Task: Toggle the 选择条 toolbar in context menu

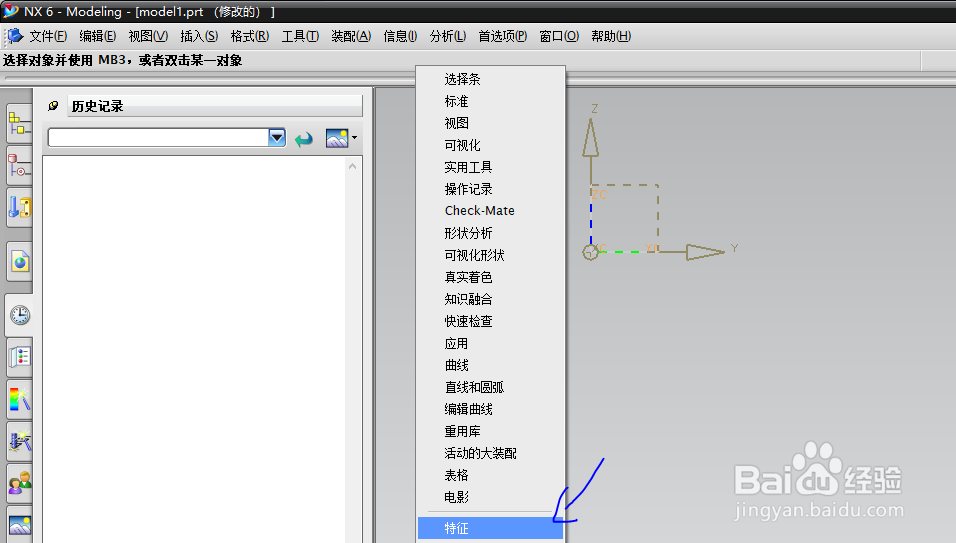Action: (491, 79)
